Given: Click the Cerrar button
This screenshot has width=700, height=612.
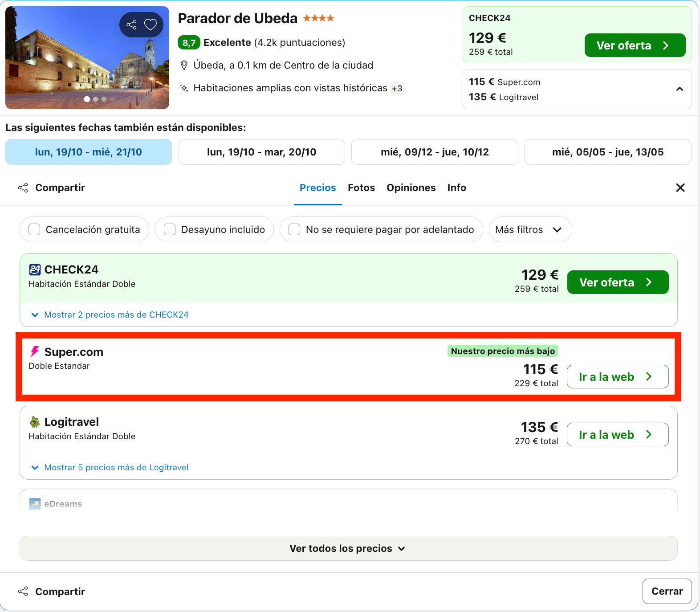Looking at the screenshot, I should (x=667, y=591).
